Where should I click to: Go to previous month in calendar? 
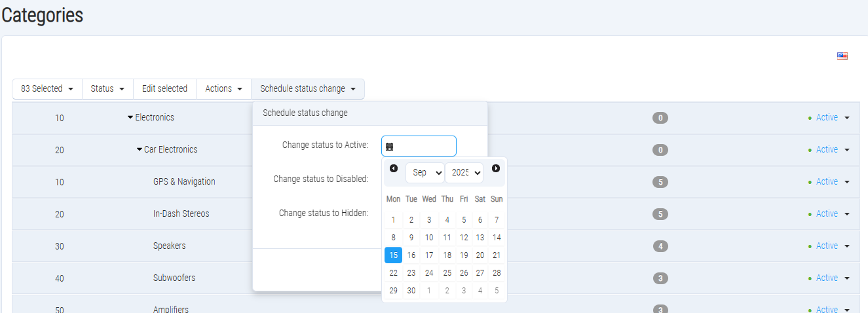(394, 169)
